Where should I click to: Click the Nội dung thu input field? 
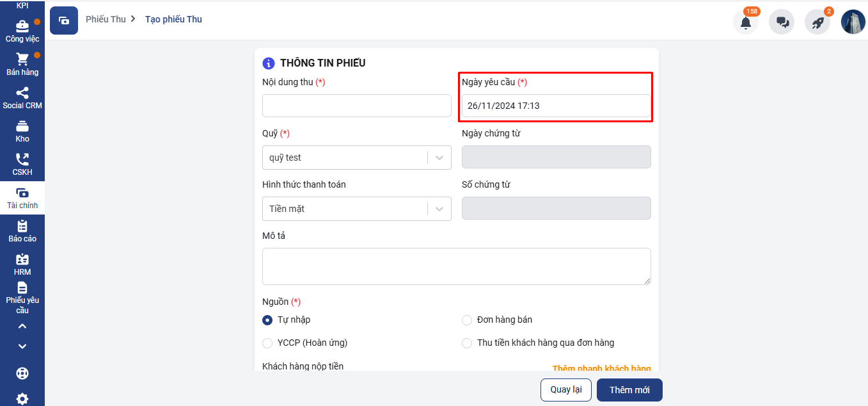[x=356, y=106]
